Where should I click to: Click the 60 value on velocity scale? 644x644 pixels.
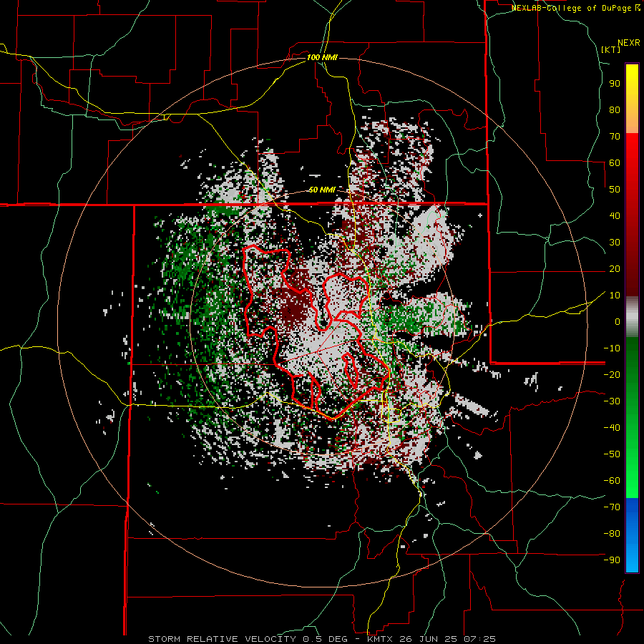615,162
